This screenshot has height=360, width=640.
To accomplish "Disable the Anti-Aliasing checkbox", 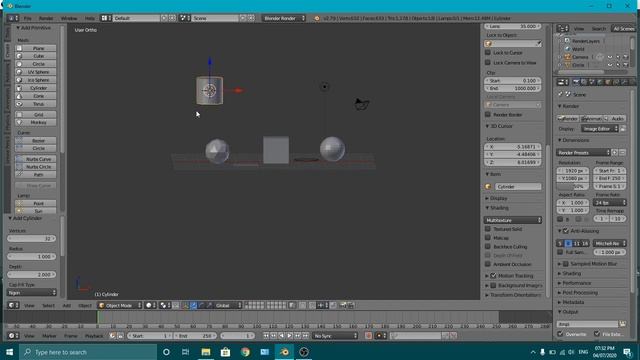I will pyautogui.click(x=566, y=231).
